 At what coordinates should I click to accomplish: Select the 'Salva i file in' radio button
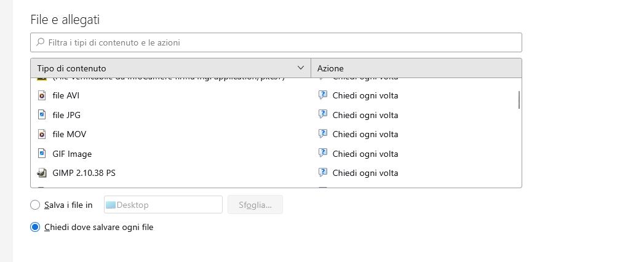[35, 205]
